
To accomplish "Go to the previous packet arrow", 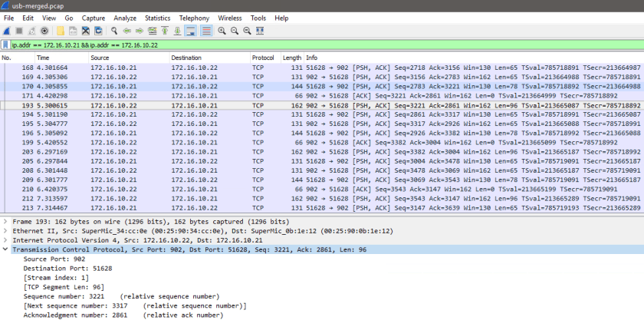I will [127, 31].
